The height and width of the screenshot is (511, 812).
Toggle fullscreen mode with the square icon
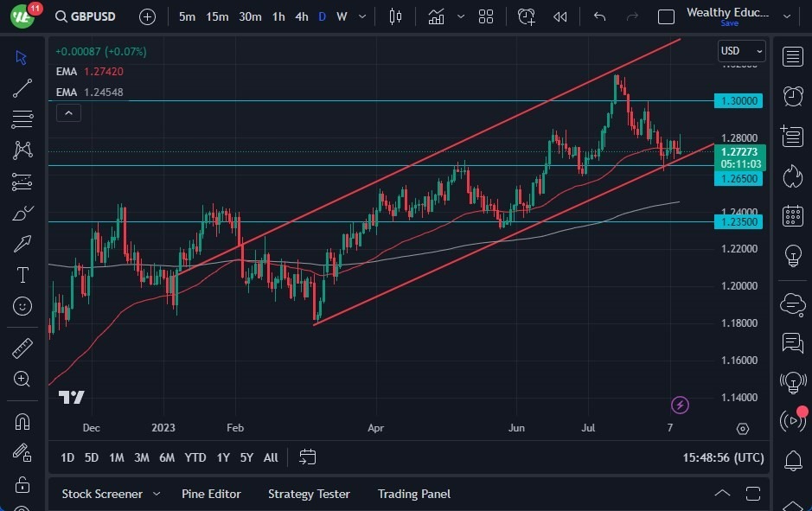point(666,16)
